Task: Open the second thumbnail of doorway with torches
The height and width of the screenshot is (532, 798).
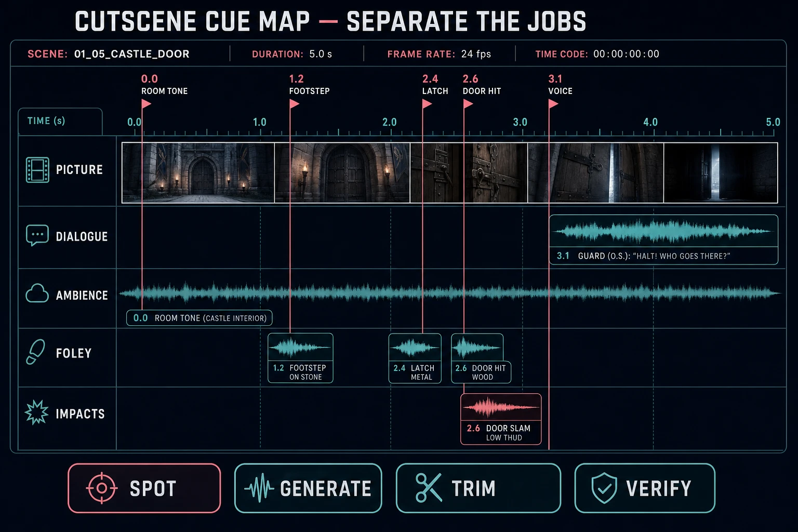Action: pos(342,172)
